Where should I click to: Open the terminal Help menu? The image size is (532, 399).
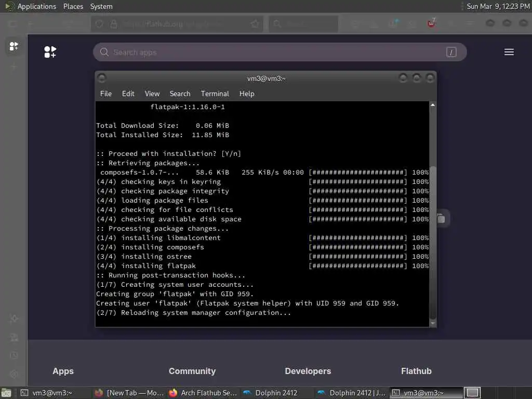tap(247, 94)
